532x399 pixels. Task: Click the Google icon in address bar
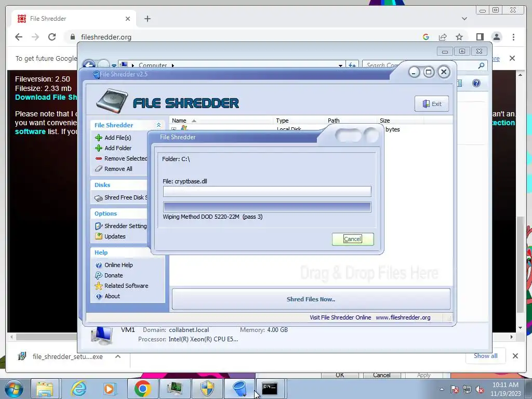pyautogui.click(x=426, y=37)
